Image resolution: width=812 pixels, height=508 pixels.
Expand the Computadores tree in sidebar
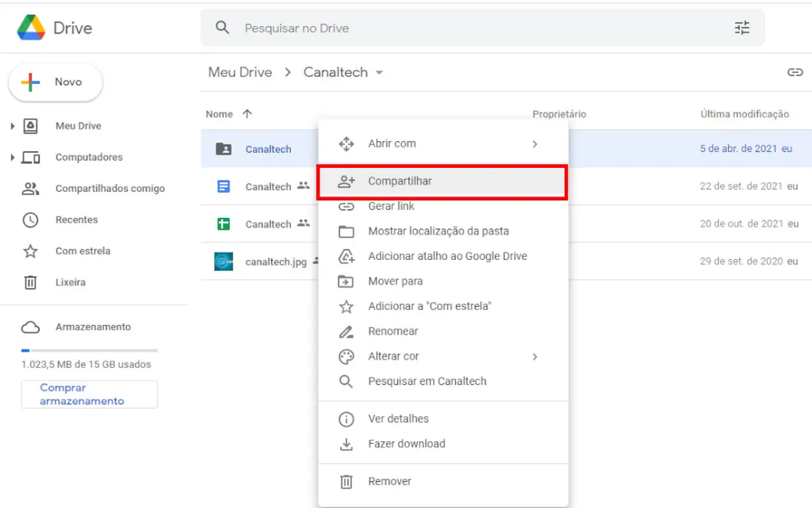13,157
